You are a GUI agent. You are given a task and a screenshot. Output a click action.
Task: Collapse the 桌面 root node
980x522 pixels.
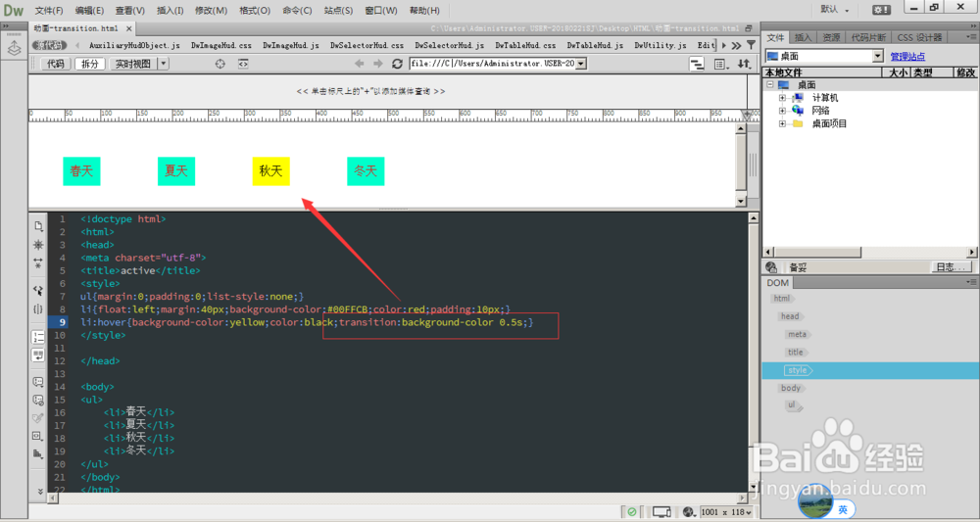[x=770, y=85]
